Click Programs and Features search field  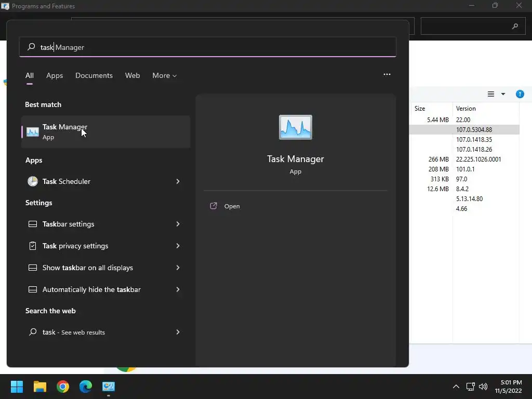click(473, 26)
